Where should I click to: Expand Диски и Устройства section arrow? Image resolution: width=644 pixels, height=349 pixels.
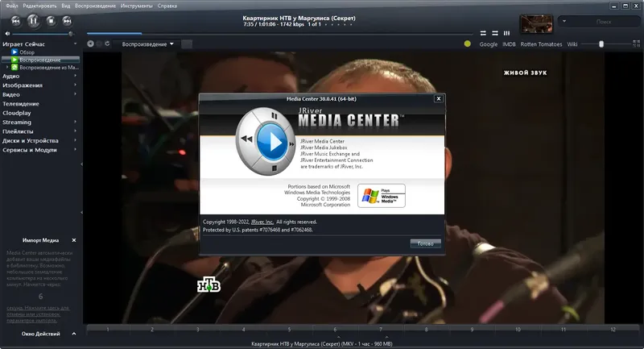pos(75,140)
